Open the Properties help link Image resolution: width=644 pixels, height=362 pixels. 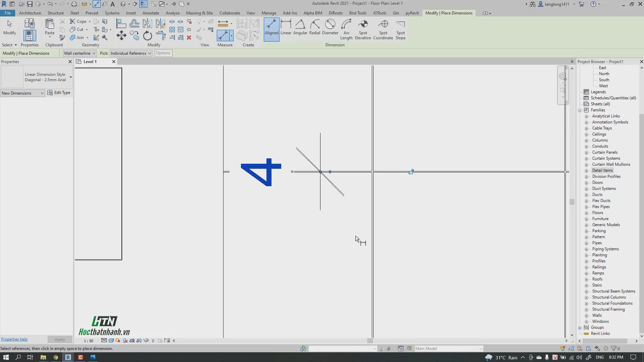click(14, 339)
